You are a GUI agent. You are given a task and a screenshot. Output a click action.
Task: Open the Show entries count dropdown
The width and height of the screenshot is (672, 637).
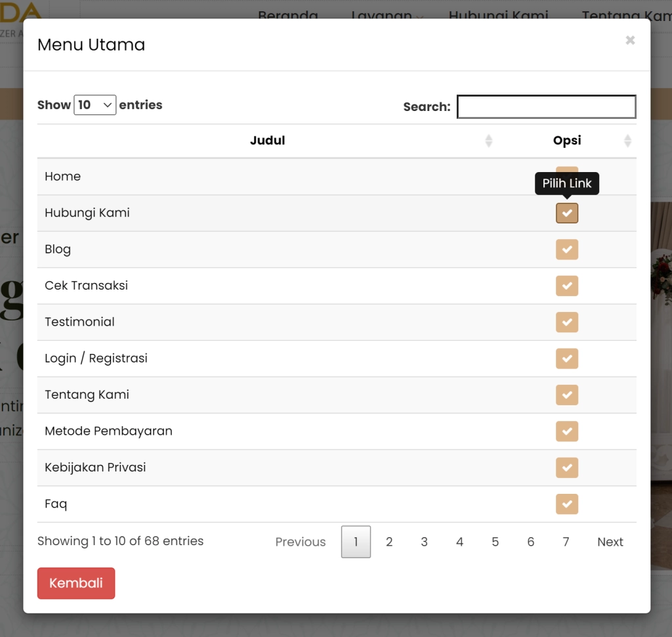pos(95,105)
